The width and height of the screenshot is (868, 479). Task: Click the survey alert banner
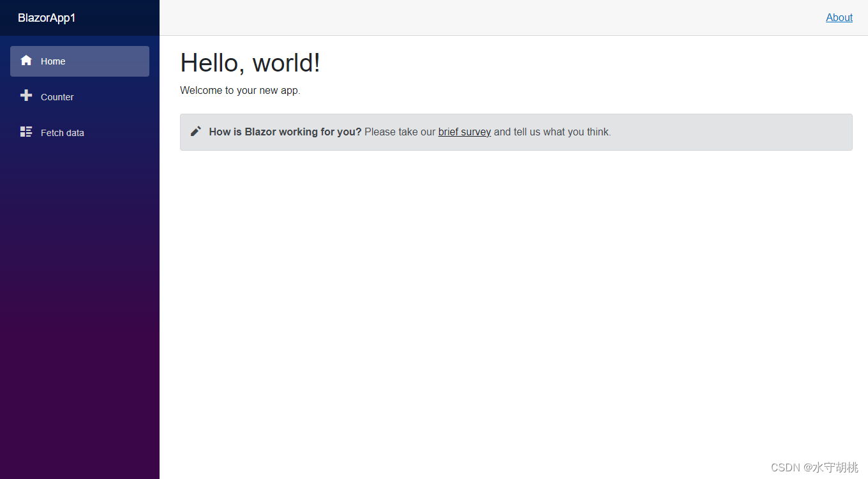point(516,132)
